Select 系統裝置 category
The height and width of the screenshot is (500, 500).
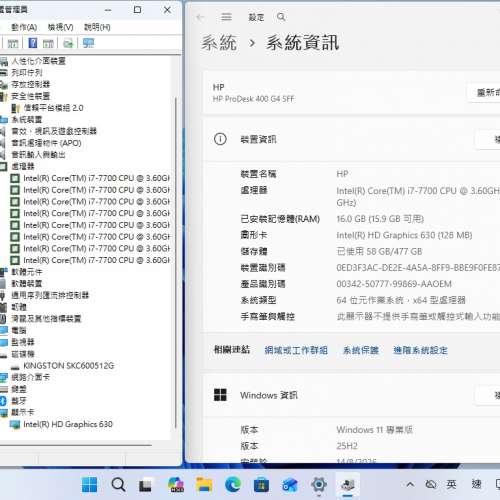tap(27, 119)
